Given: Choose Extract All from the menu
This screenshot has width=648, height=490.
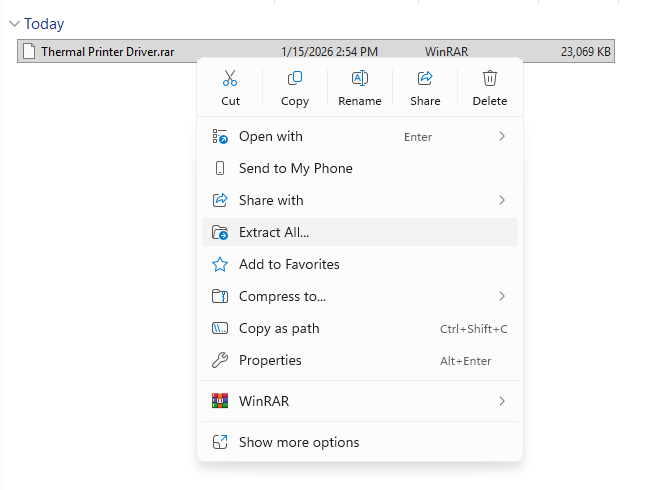Looking at the screenshot, I should [x=274, y=232].
